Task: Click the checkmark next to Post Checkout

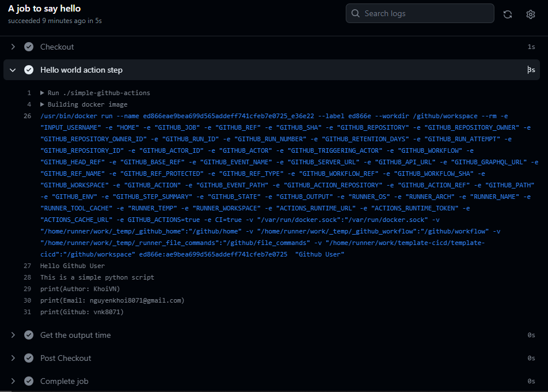Action: (x=28, y=358)
